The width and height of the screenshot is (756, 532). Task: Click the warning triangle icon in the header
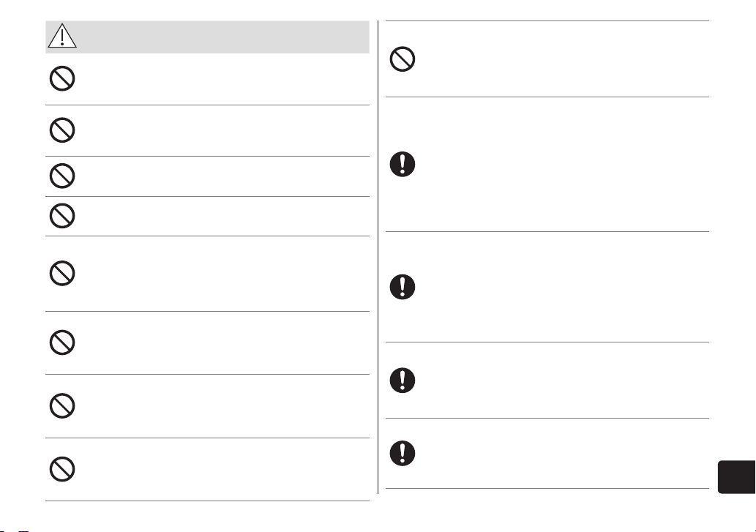point(62,36)
